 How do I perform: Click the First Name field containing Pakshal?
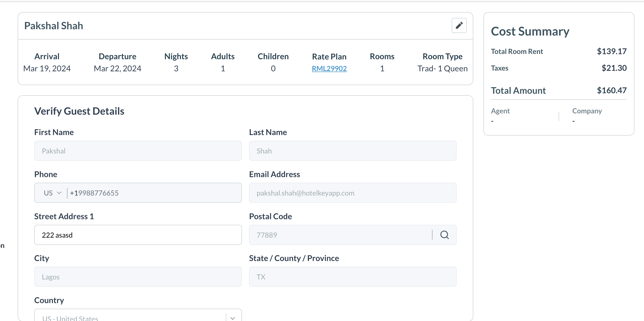coord(138,151)
